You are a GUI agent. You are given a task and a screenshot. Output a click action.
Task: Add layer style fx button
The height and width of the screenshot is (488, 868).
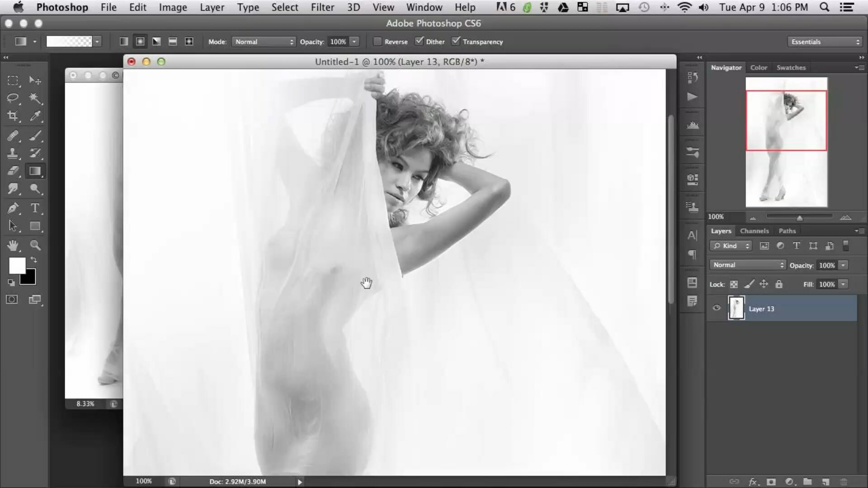(753, 482)
